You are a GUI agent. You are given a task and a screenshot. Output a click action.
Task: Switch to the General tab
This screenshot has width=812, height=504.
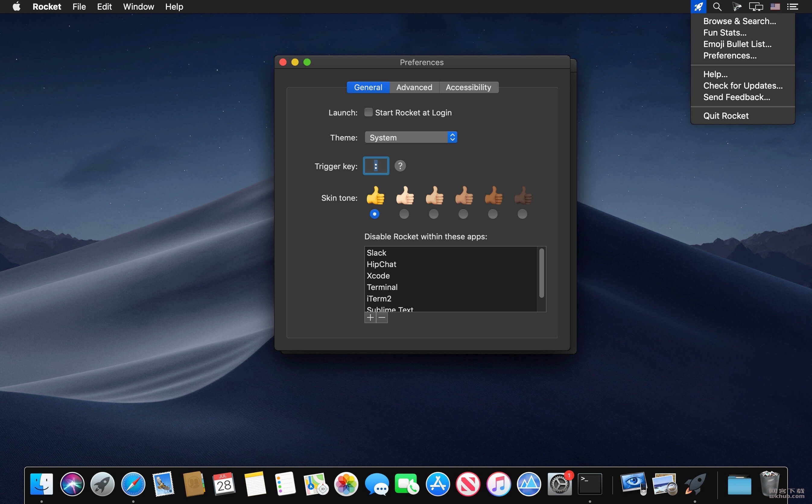click(x=368, y=87)
